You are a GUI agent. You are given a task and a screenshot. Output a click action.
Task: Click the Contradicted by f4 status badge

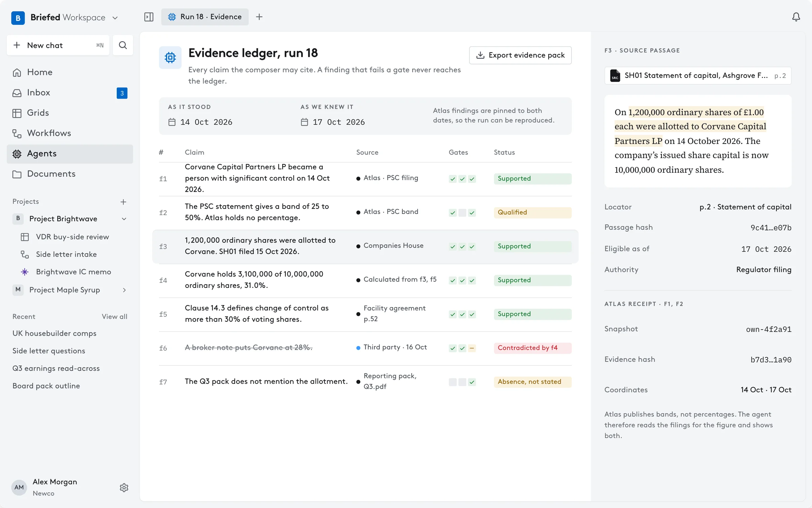coord(533,348)
